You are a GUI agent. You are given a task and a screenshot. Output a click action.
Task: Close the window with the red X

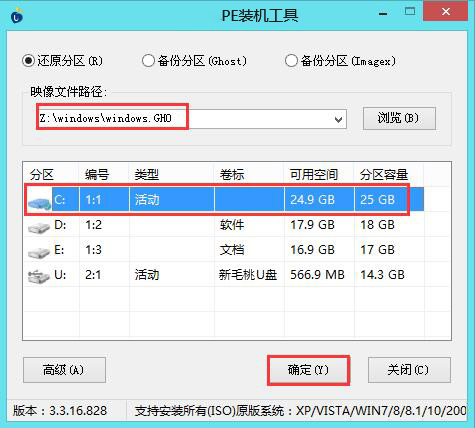pyautogui.click(x=445, y=12)
